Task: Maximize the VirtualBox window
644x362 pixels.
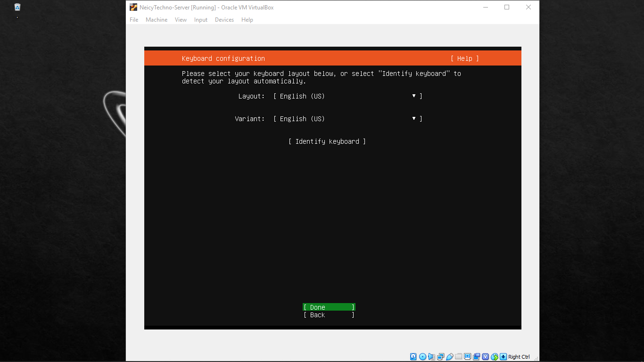Action: point(507,7)
